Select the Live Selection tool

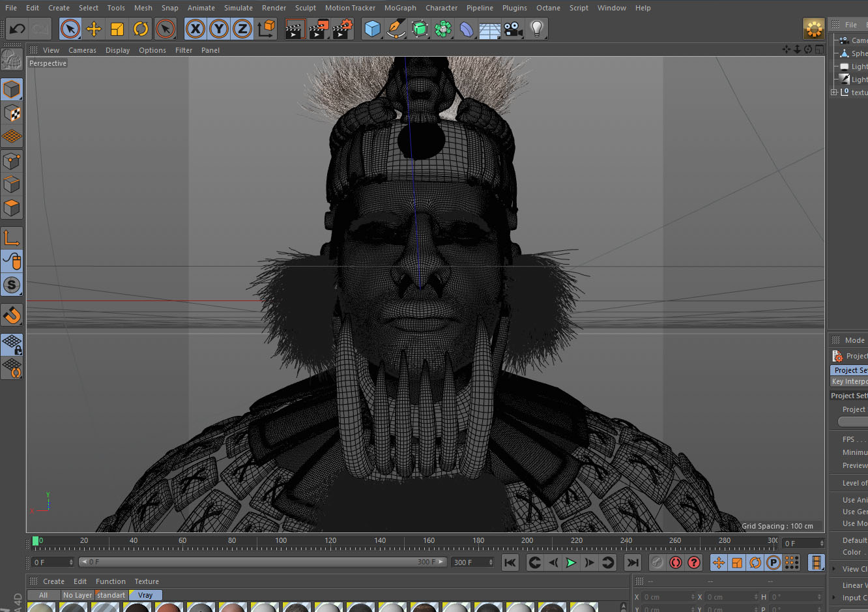coord(70,29)
